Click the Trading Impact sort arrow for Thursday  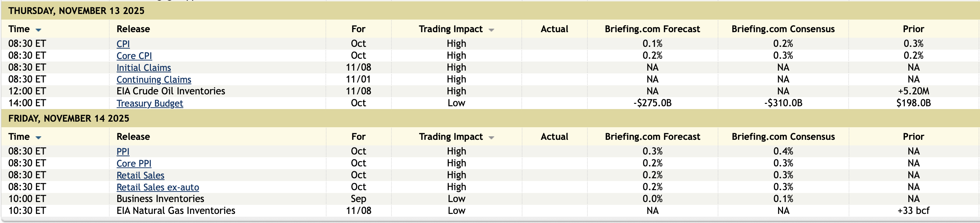click(491, 30)
